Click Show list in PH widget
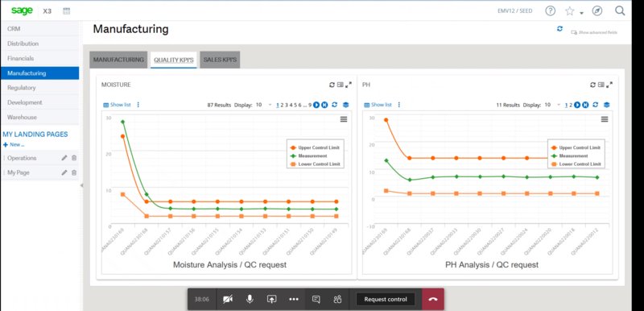 (x=378, y=105)
